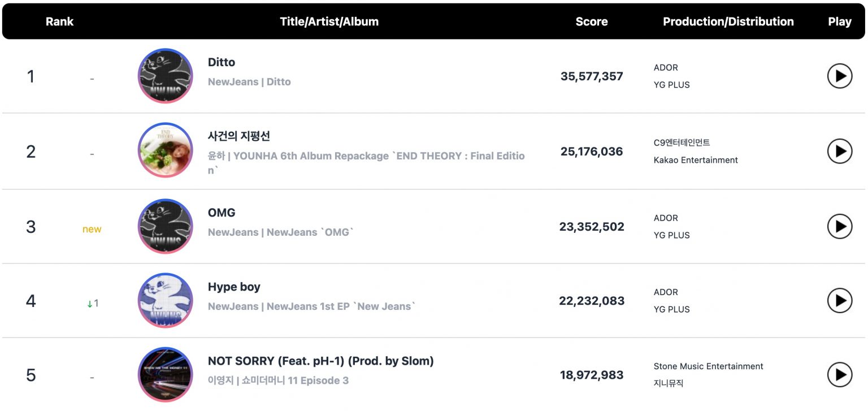Image resolution: width=868 pixels, height=411 pixels.
Task: Play the Hype boy track
Action: point(839,300)
